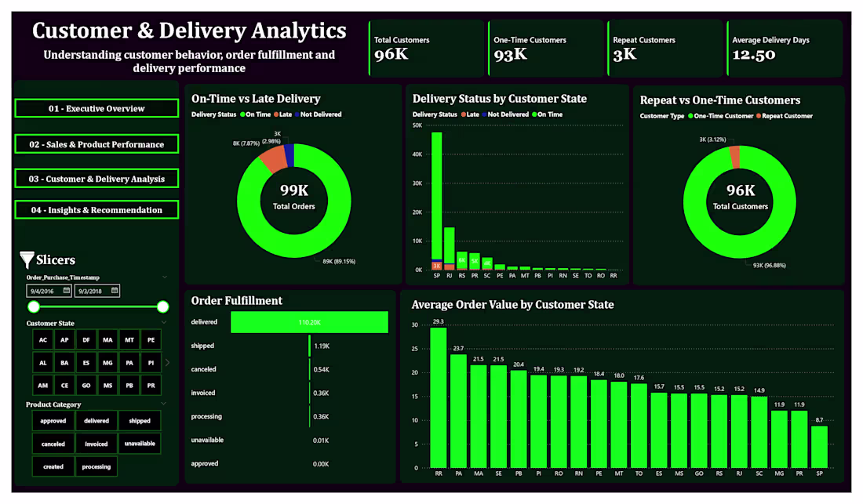
Task: Click the canceled value 0.54K
Action: 322,369
